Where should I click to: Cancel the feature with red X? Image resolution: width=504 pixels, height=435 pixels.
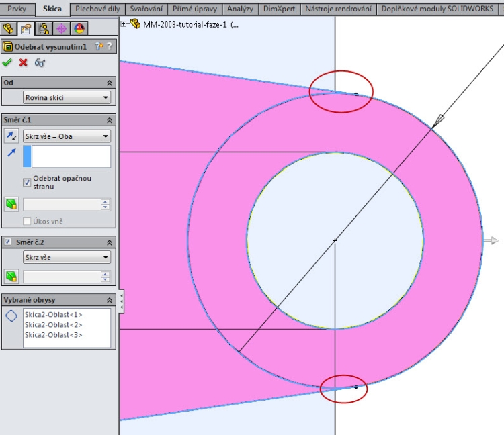(x=23, y=62)
